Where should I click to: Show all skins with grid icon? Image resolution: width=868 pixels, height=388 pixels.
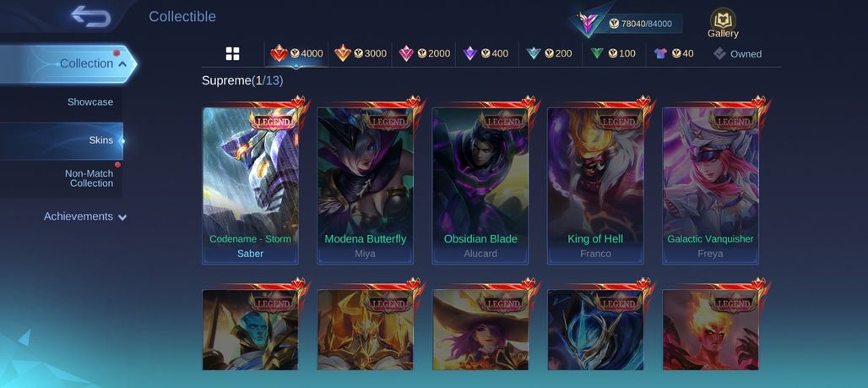[x=232, y=54]
